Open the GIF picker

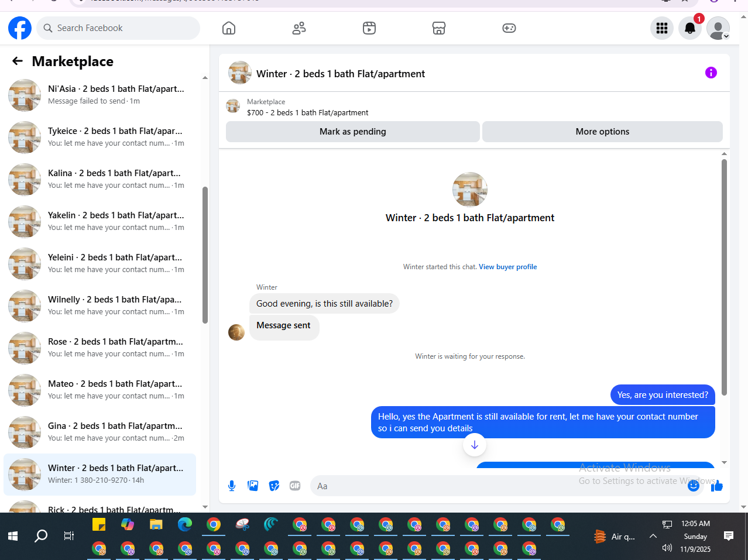click(295, 486)
